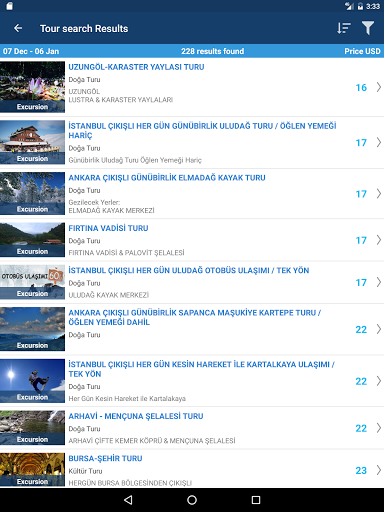The width and height of the screenshot is (384, 512).
Task: Tap the Android recent apps square
Action: [x=256, y=500]
